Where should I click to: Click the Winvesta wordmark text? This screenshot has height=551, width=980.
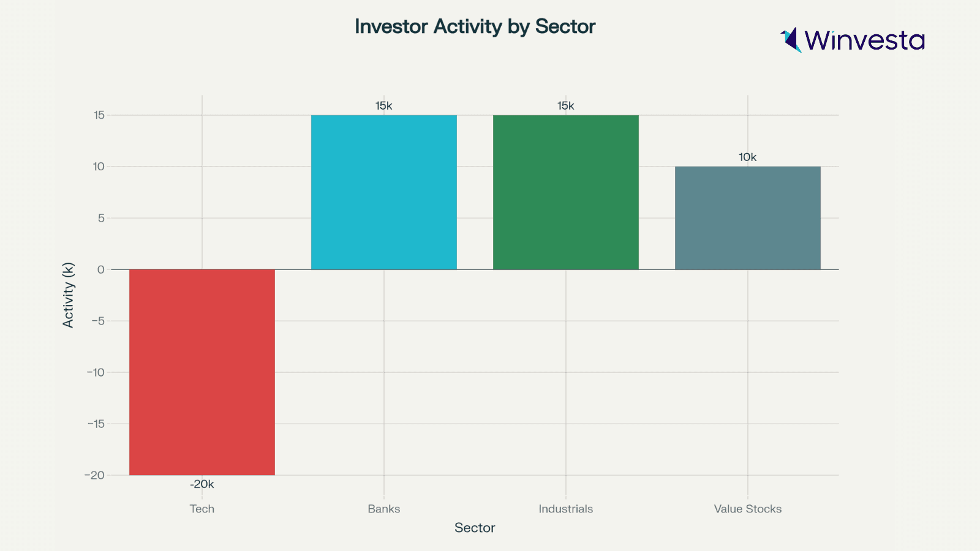(864, 40)
